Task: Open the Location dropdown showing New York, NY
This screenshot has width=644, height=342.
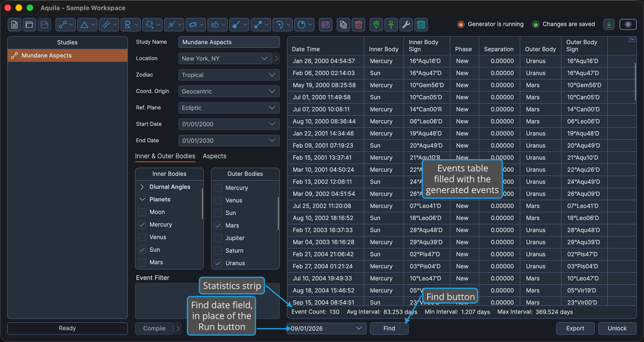Action: pyautogui.click(x=225, y=58)
